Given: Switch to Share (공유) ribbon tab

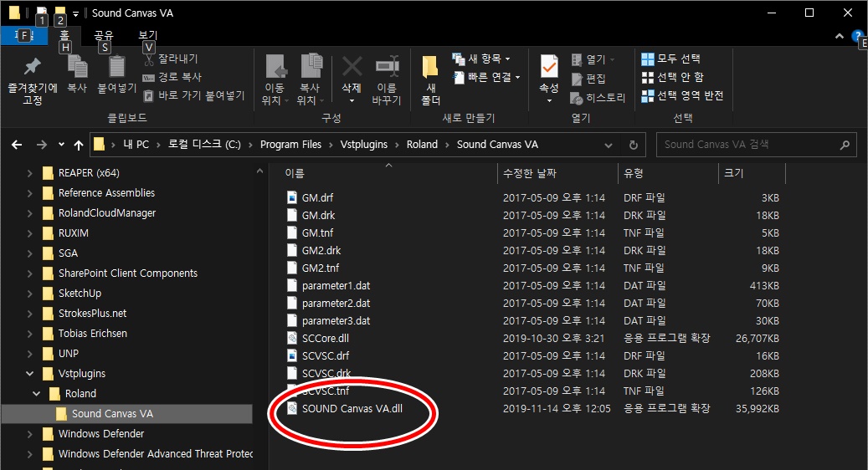Looking at the screenshot, I should [x=104, y=35].
